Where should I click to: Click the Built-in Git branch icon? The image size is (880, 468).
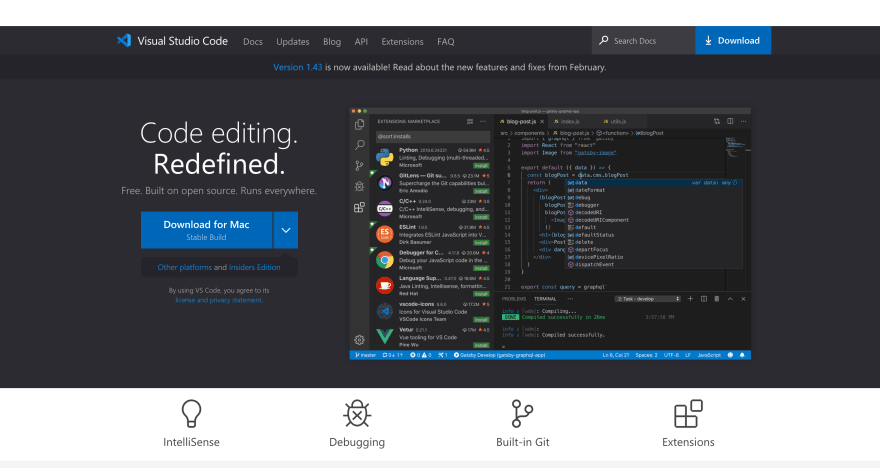(x=522, y=414)
